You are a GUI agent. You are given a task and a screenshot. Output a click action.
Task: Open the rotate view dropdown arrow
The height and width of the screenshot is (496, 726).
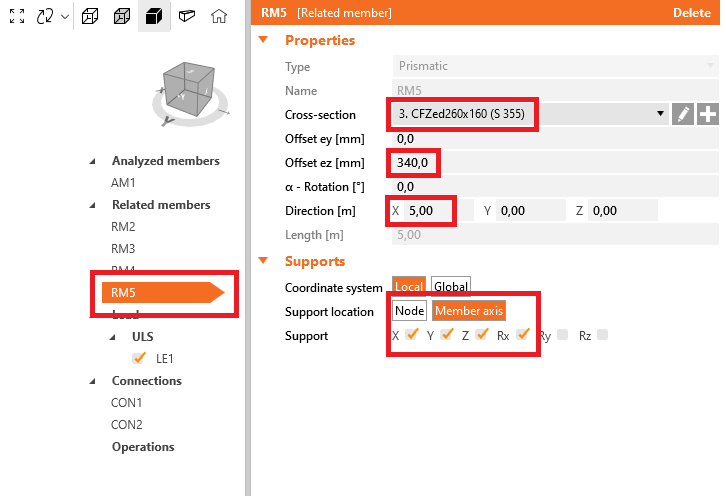coord(65,17)
